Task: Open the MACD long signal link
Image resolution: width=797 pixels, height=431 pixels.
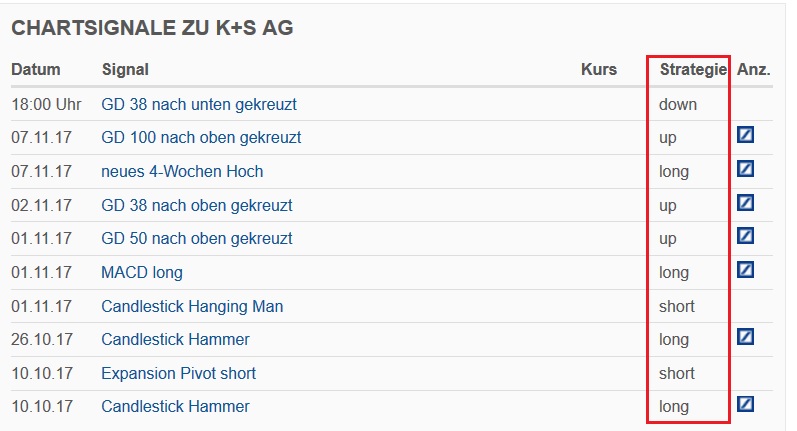Action: pyautogui.click(x=142, y=273)
